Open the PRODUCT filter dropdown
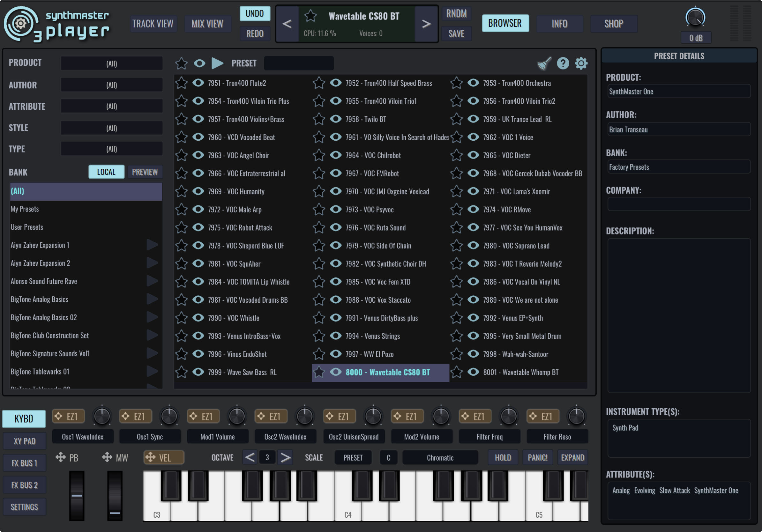Viewport: 762px width, 532px height. 111,63
